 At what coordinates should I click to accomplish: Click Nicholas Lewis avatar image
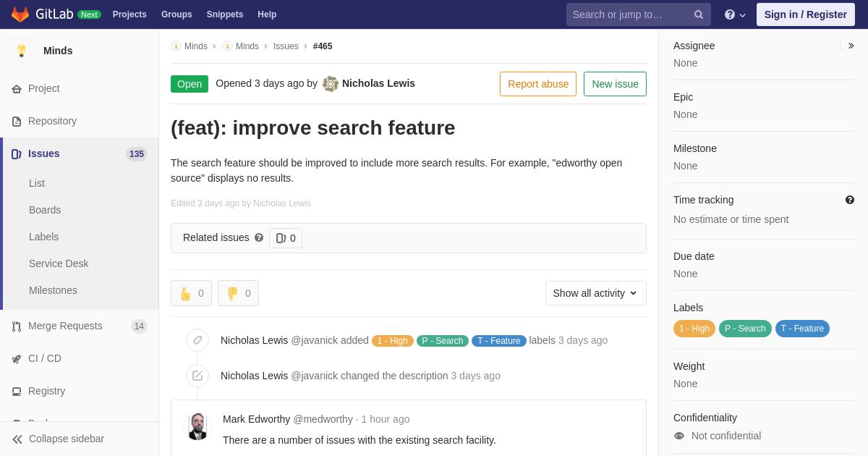click(x=331, y=84)
